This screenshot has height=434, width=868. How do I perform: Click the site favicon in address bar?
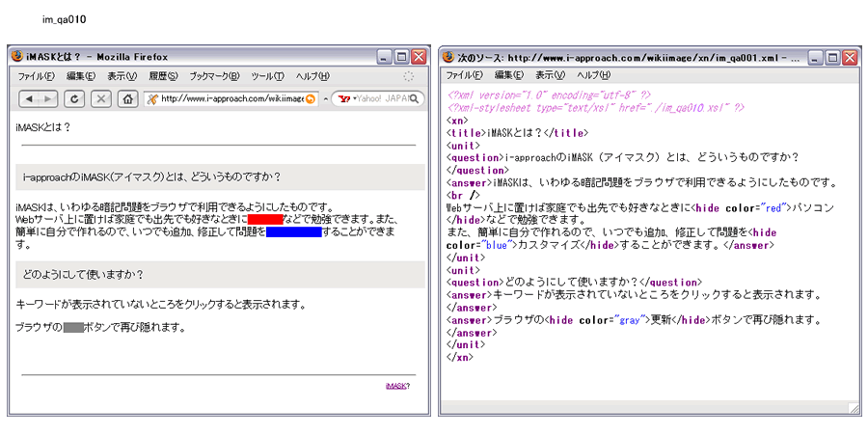click(x=152, y=98)
